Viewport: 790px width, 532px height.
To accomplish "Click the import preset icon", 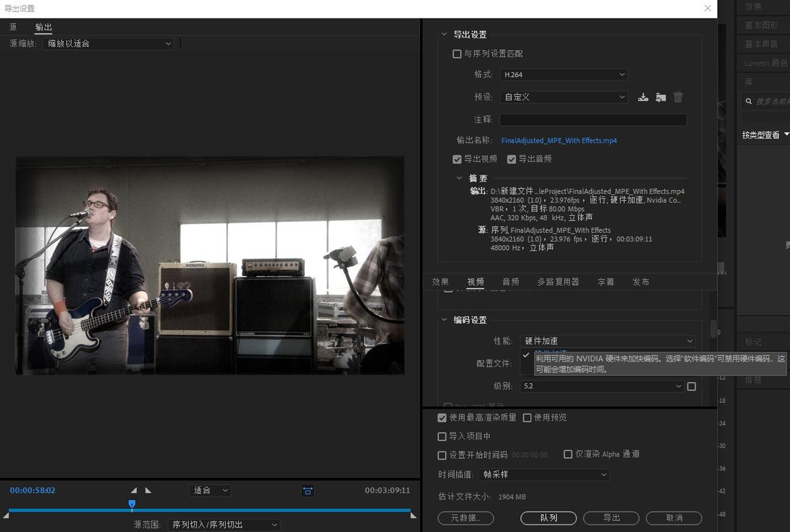I will coord(660,97).
